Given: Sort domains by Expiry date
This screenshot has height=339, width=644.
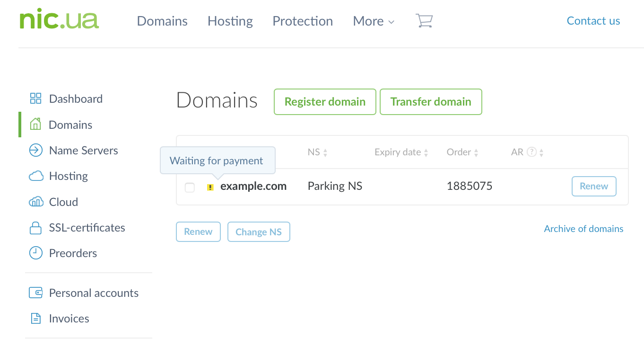Looking at the screenshot, I should (x=401, y=152).
